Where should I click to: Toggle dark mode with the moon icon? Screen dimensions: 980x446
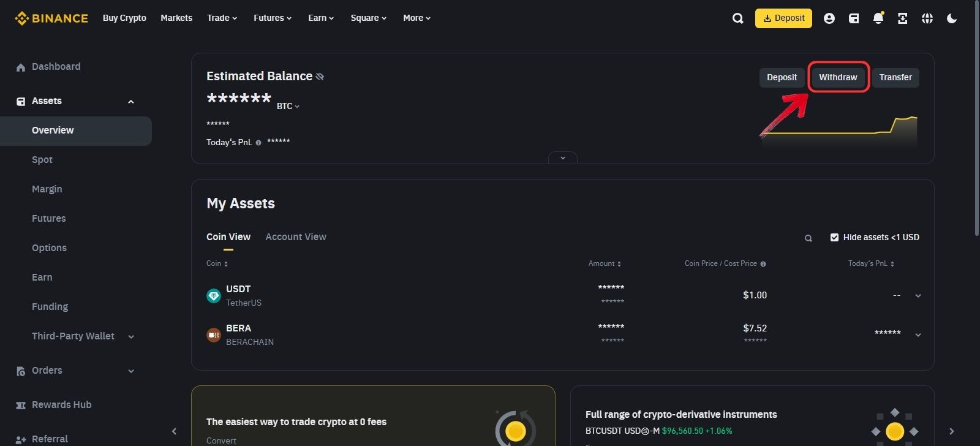pyautogui.click(x=952, y=18)
